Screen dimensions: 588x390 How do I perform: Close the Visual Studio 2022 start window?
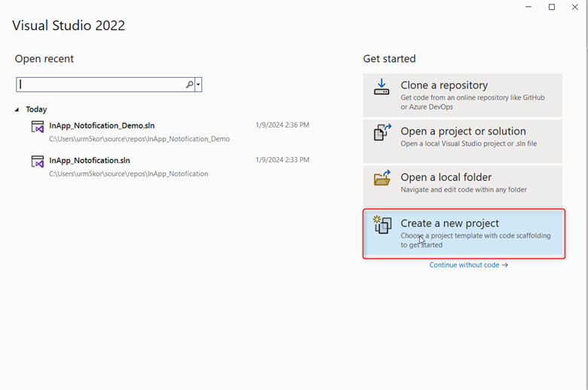point(574,7)
